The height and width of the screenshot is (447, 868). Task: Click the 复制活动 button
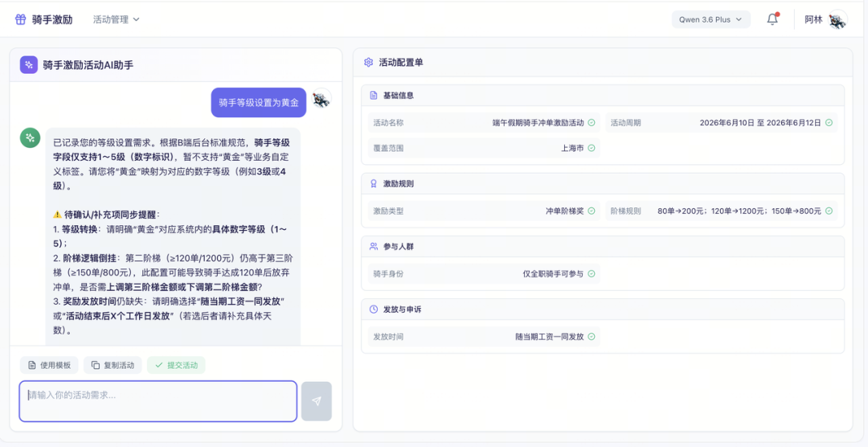(x=113, y=365)
